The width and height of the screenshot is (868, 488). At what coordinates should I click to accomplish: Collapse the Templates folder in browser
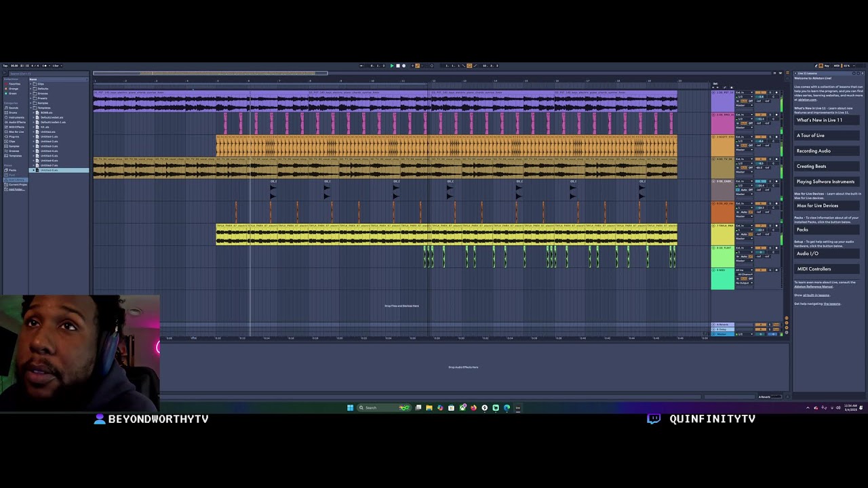click(x=31, y=108)
